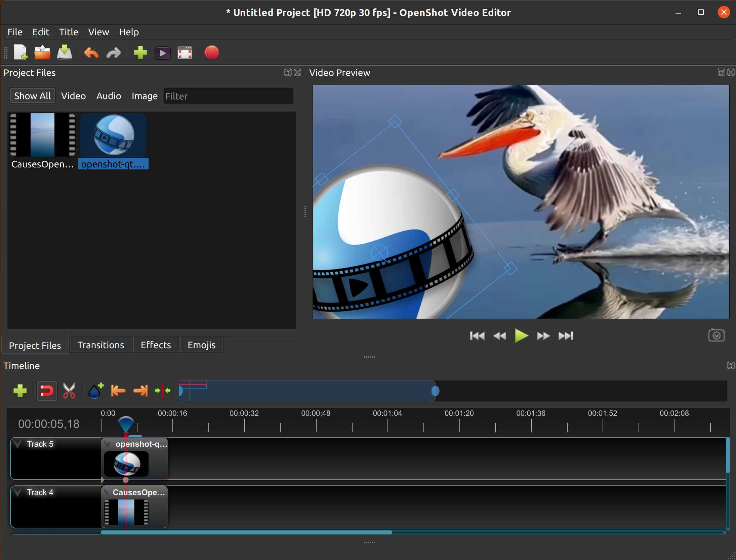The image size is (736, 560).
Task: Click the Jump to Start playback icon
Action: coord(475,336)
